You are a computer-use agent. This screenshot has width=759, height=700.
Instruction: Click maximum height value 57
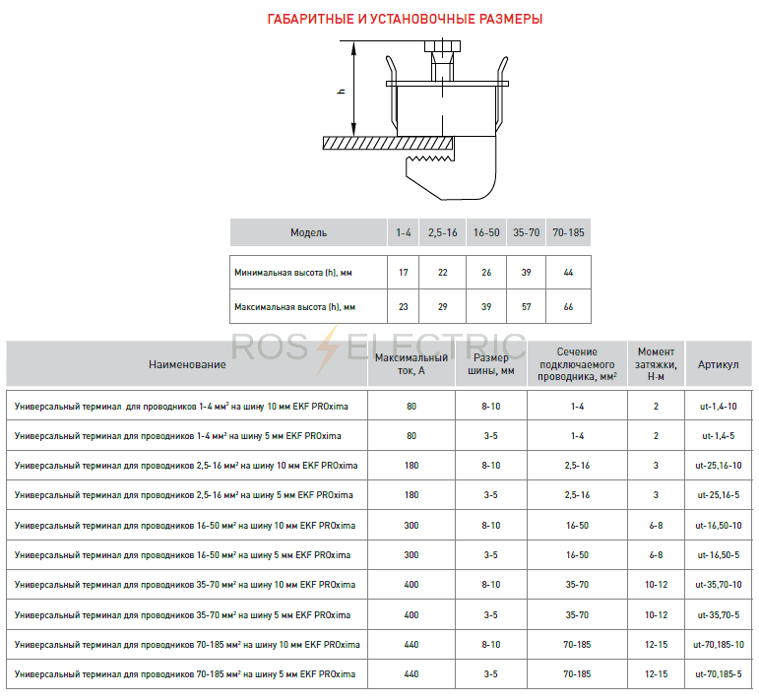(526, 307)
